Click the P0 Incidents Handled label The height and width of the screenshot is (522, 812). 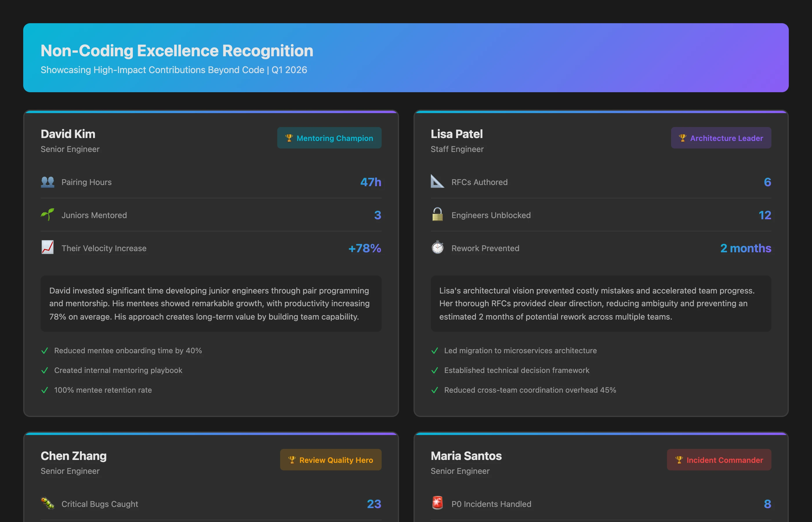491,504
